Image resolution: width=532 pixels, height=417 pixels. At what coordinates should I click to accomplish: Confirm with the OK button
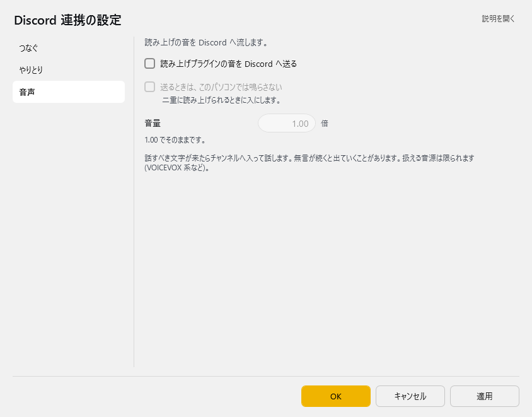pyautogui.click(x=335, y=396)
